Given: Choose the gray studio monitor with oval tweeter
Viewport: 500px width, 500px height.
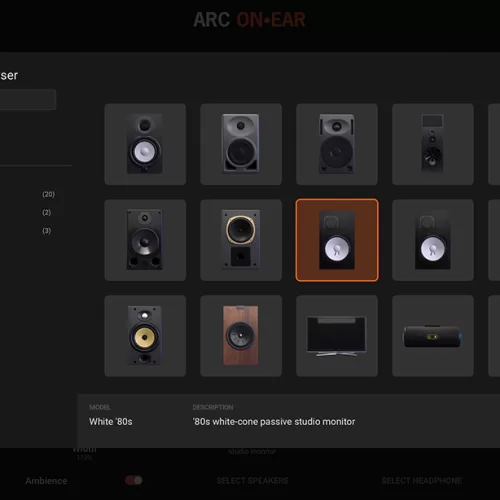Looking at the screenshot, I should 241,144.
